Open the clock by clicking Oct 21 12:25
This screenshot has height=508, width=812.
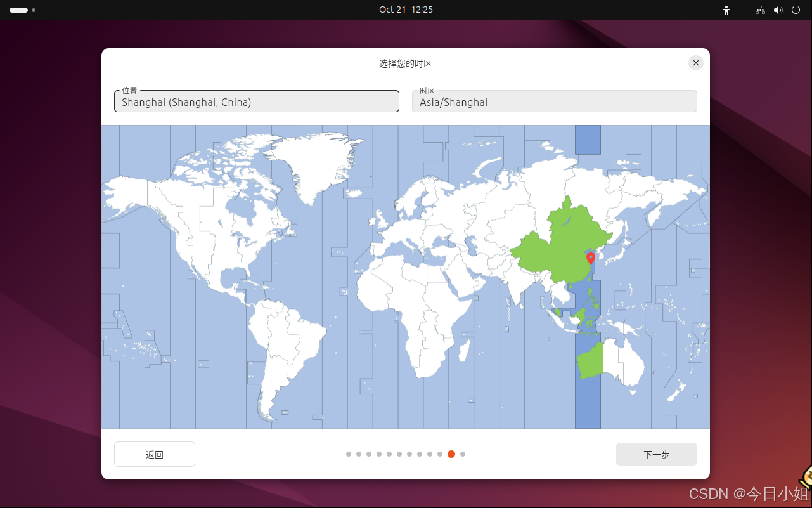click(406, 10)
